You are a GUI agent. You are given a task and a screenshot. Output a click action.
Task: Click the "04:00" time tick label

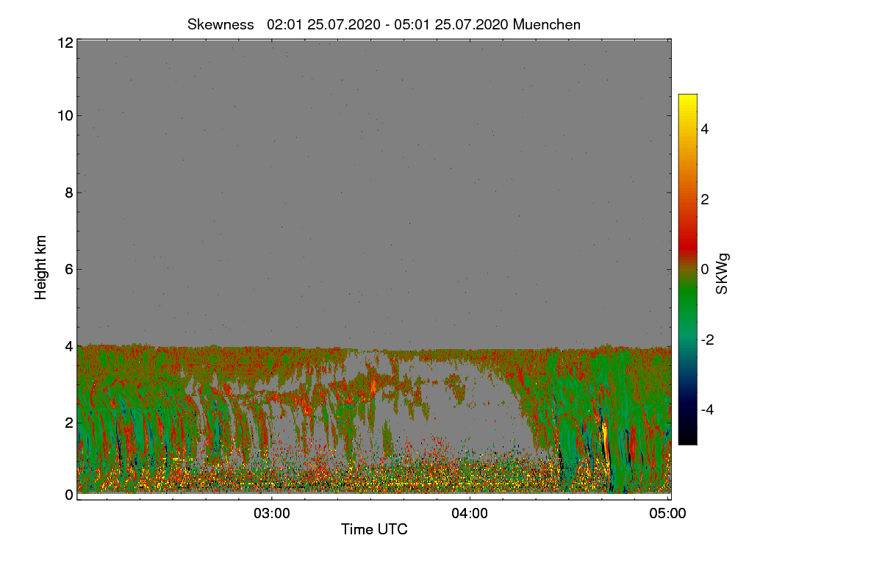[470, 514]
